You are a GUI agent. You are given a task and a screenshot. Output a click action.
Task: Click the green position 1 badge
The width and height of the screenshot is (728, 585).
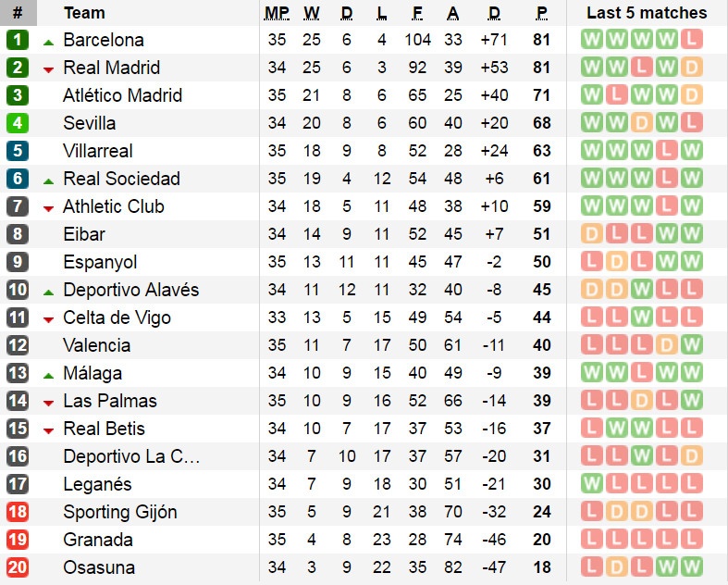18,40
